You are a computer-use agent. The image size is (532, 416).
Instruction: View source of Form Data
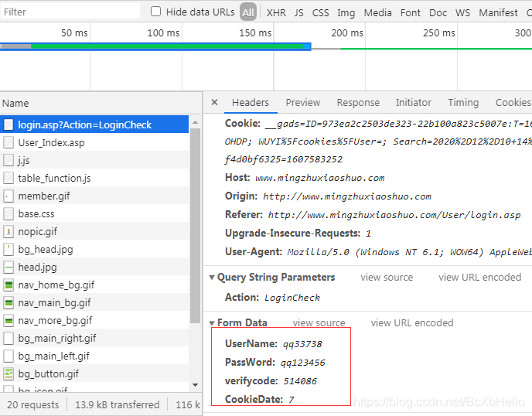click(x=319, y=322)
